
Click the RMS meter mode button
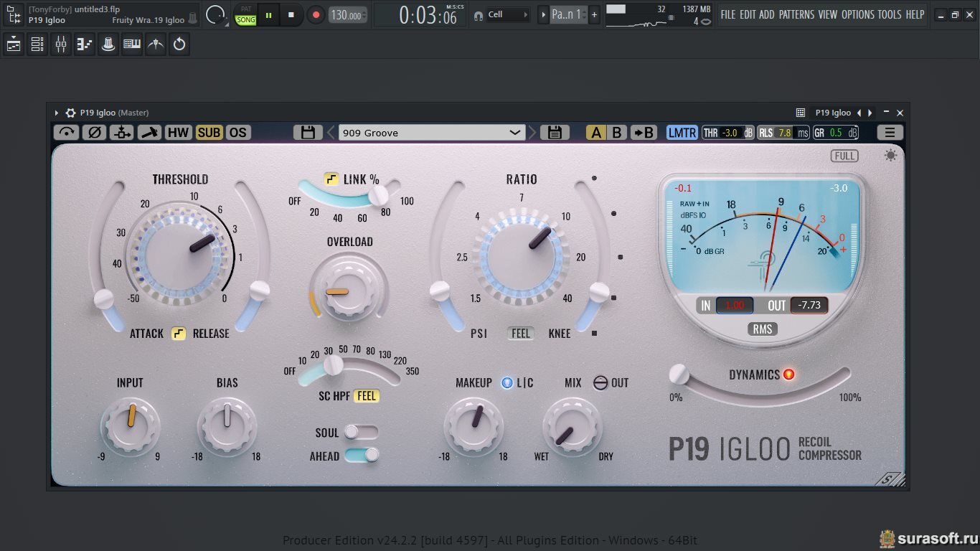pyautogui.click(x=762, y=329)
